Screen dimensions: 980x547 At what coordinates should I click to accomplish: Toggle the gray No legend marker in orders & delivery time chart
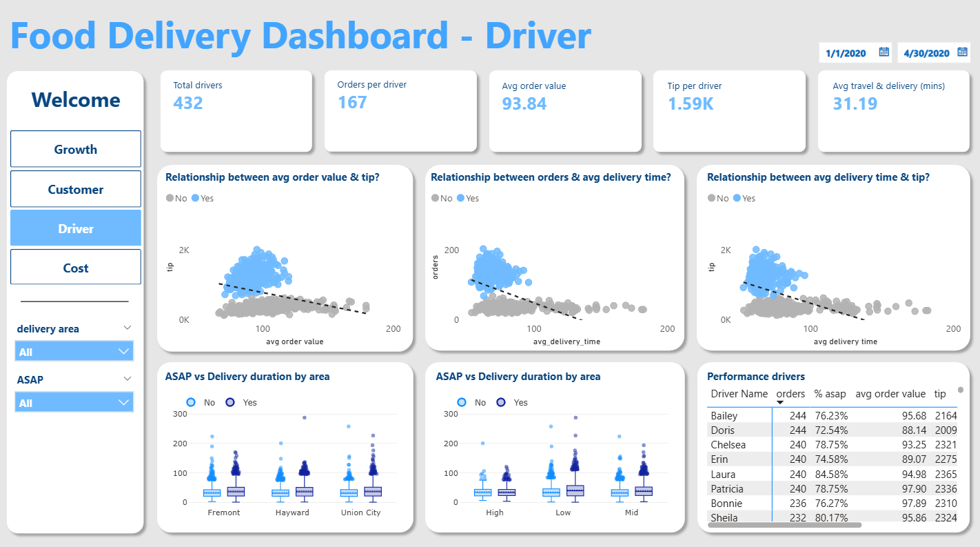click(436, 198)
